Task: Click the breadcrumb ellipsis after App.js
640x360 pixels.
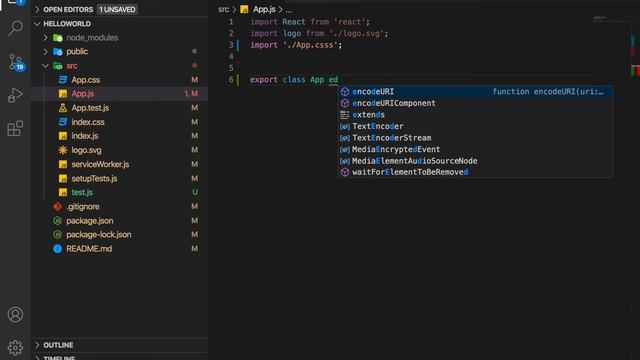Action: 289,10
